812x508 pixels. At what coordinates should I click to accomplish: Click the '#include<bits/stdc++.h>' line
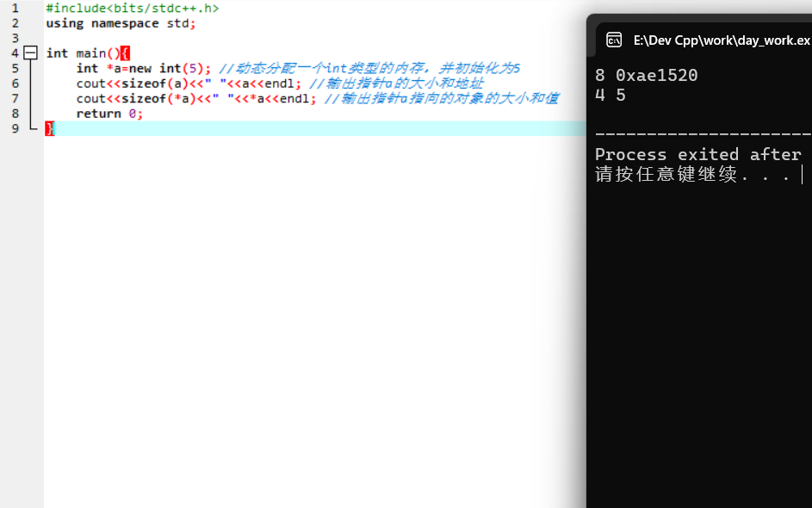pyautogui.click(x=133, y=9)
